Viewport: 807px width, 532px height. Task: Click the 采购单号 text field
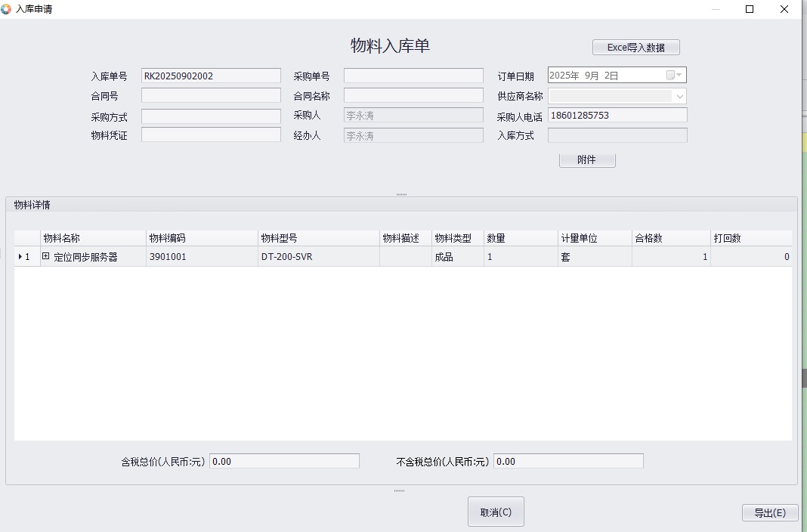click(413, 76)
